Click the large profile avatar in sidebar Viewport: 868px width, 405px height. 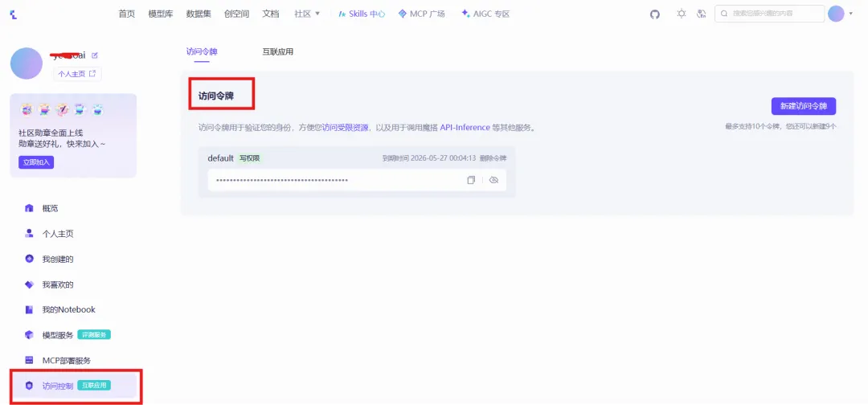tap(26, 63)
